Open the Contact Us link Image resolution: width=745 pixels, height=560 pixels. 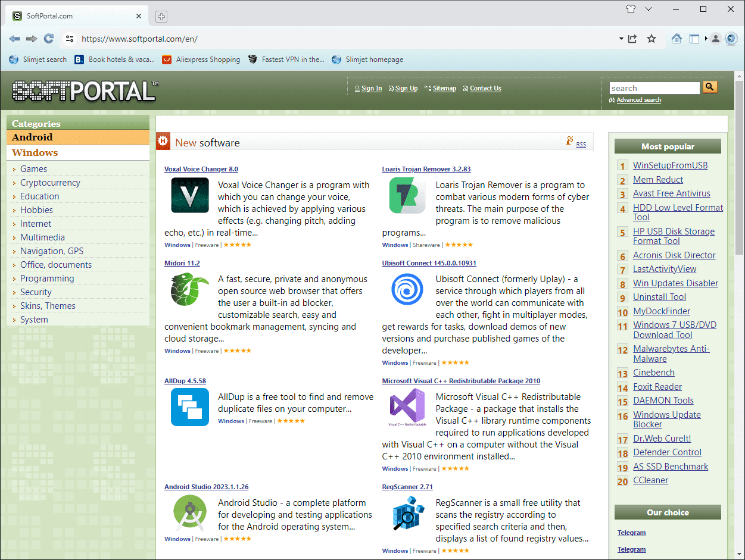pos(485,88)
